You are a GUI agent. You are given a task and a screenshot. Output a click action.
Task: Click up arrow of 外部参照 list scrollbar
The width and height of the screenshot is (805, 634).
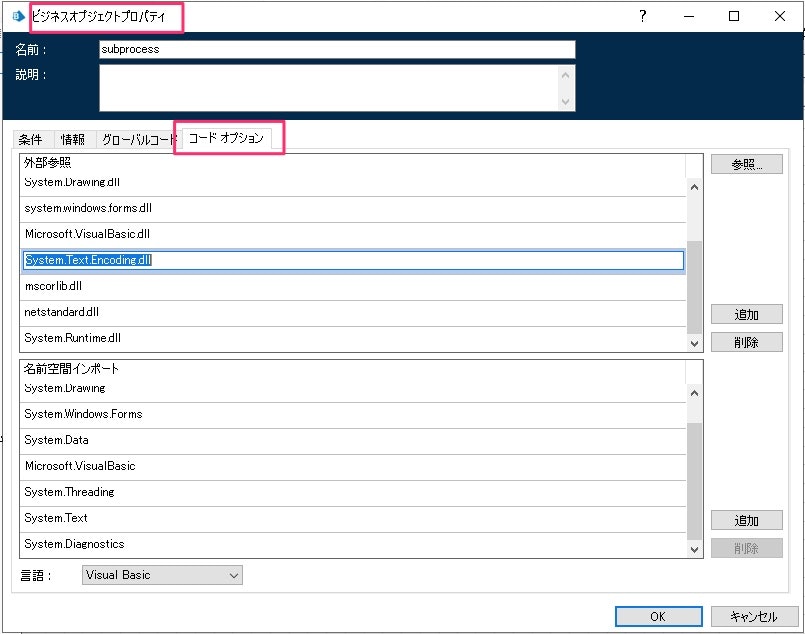[x=694, y=187]
